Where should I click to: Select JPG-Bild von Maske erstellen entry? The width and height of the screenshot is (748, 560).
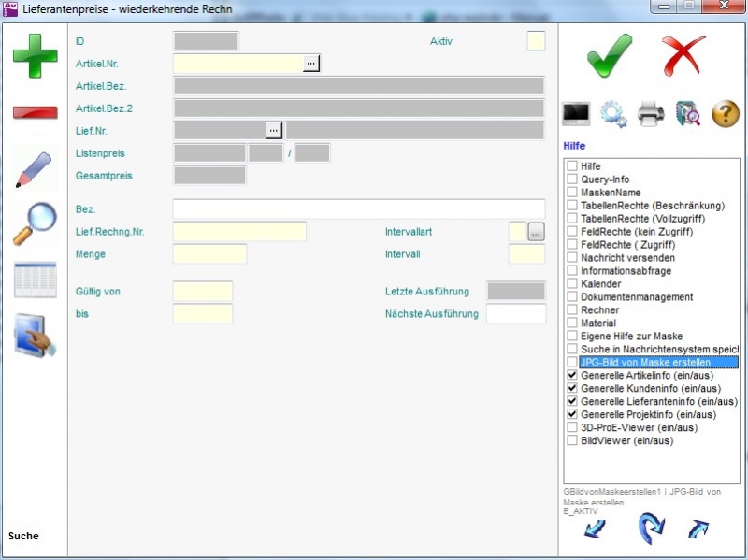tap(644, 362)
